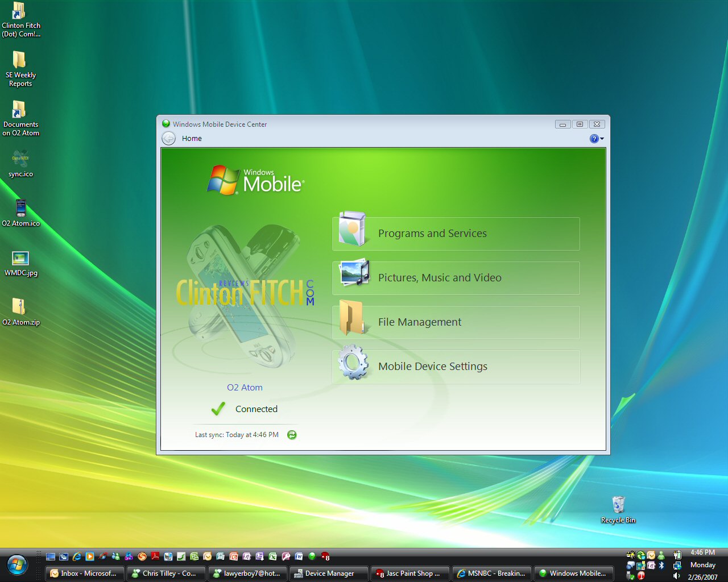Viewport: 728px width, 582px height.
Task: Click the Switch Between Windows quick launch icon
Action: click(64, 557)
